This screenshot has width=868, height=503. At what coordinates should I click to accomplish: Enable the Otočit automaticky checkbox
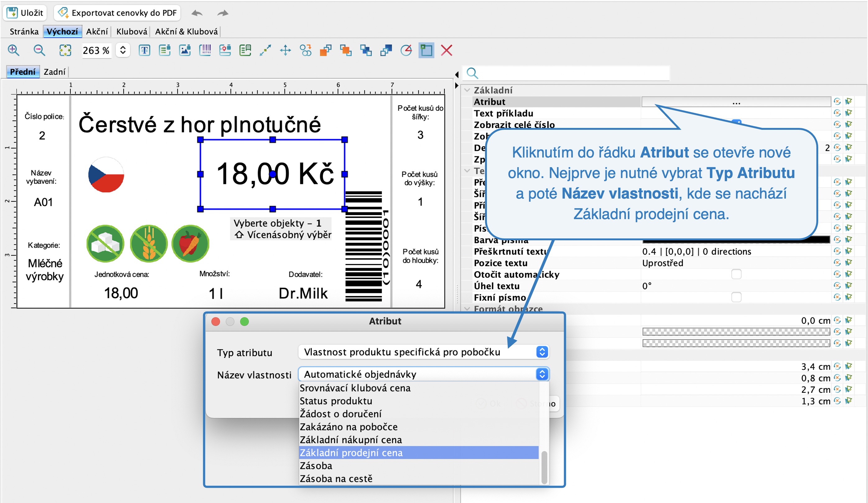[736, 274]
